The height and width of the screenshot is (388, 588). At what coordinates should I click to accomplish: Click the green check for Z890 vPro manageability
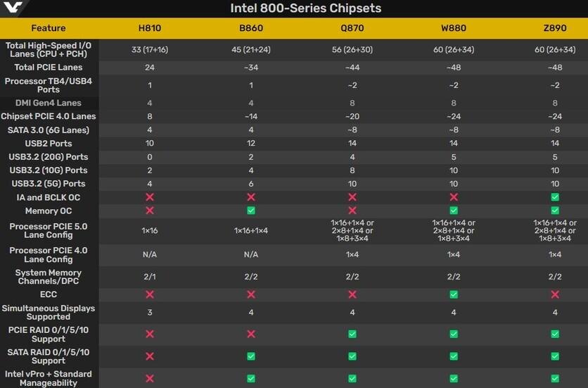[x=555, y=379]
